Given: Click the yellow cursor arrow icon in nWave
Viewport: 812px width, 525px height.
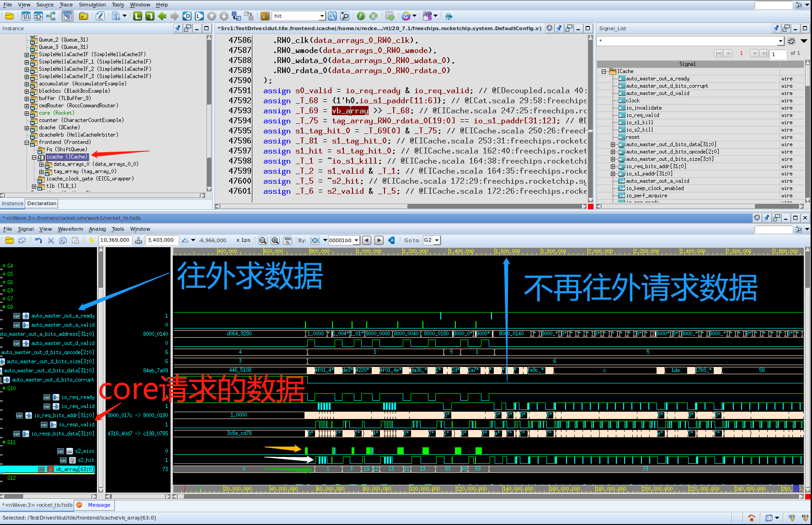Looking at the screenshot, I should click(x=91, y=240).
